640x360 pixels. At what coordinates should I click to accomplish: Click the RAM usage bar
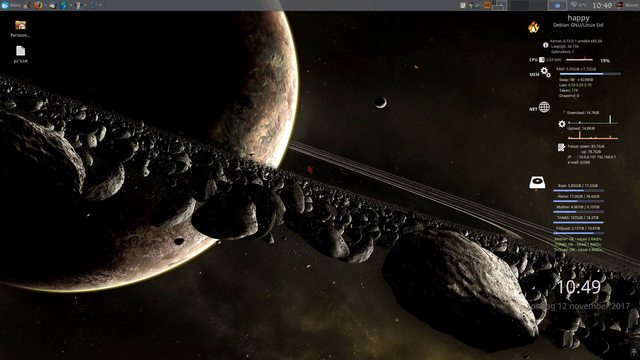(x=590, y=74)
